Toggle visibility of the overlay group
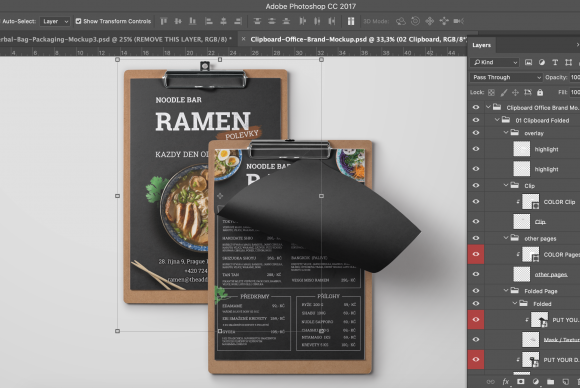 (476, 133)
